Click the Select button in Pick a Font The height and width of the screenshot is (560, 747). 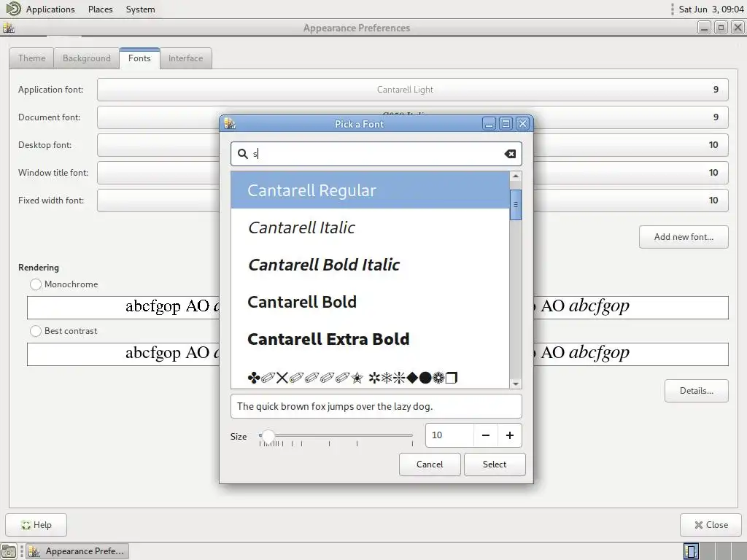[495, 464]
